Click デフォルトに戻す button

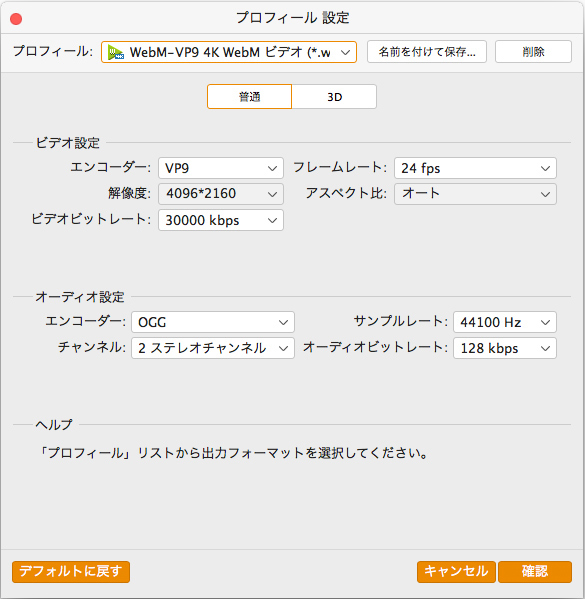tap(71, 571)
